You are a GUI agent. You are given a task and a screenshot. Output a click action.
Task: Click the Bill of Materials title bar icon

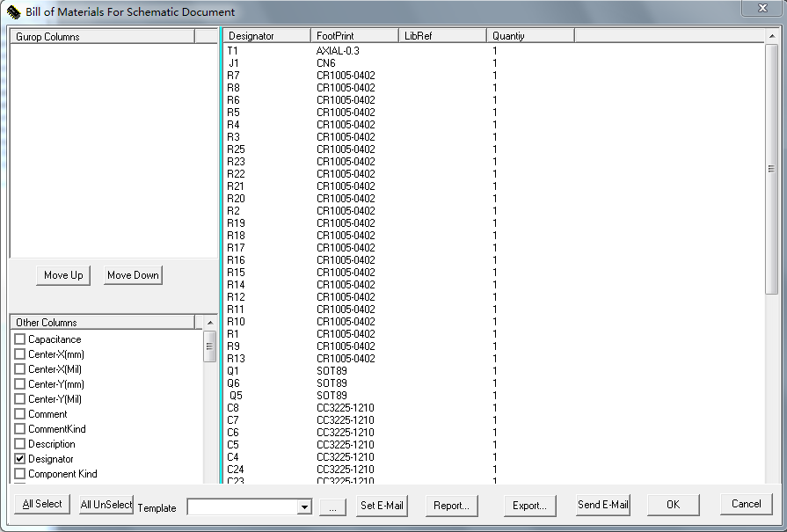click(x=13, y=12)
